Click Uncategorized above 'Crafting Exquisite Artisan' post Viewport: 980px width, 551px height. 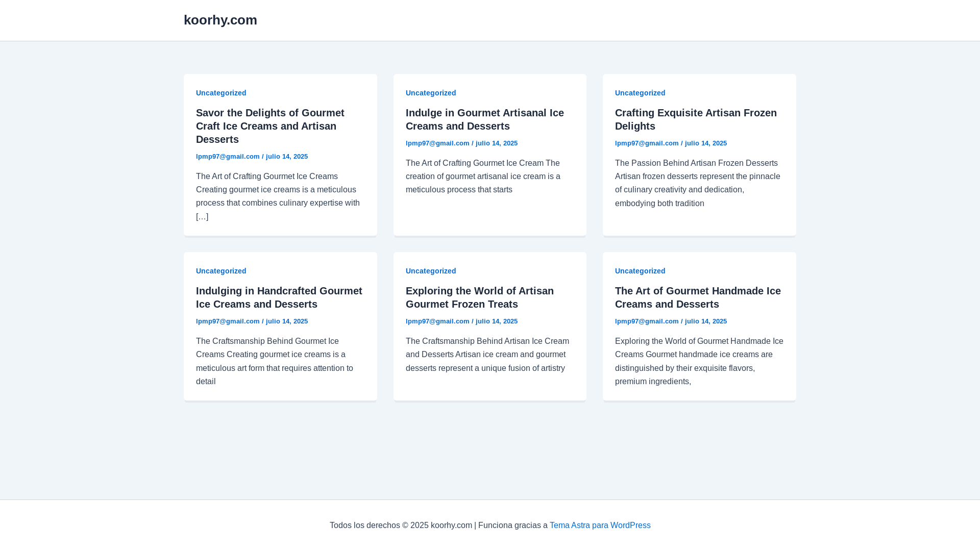640,93
